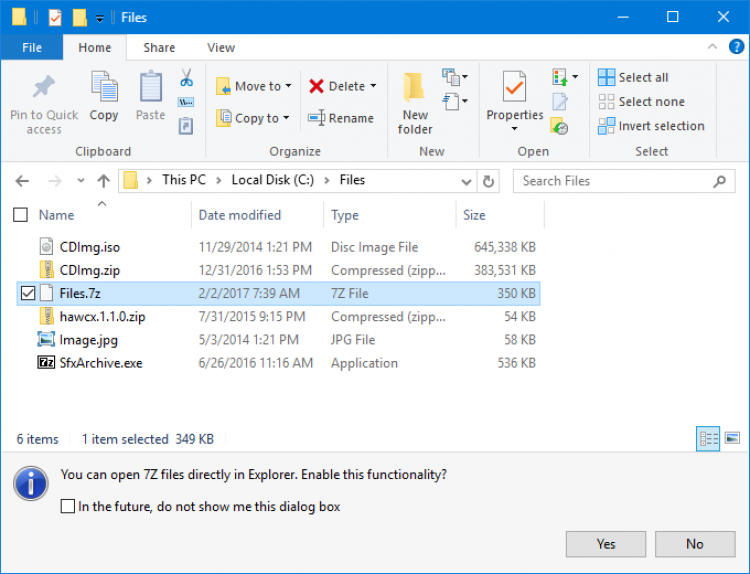Click the No button
This screenshot has width=750, height=574.
tap(695, 544)
